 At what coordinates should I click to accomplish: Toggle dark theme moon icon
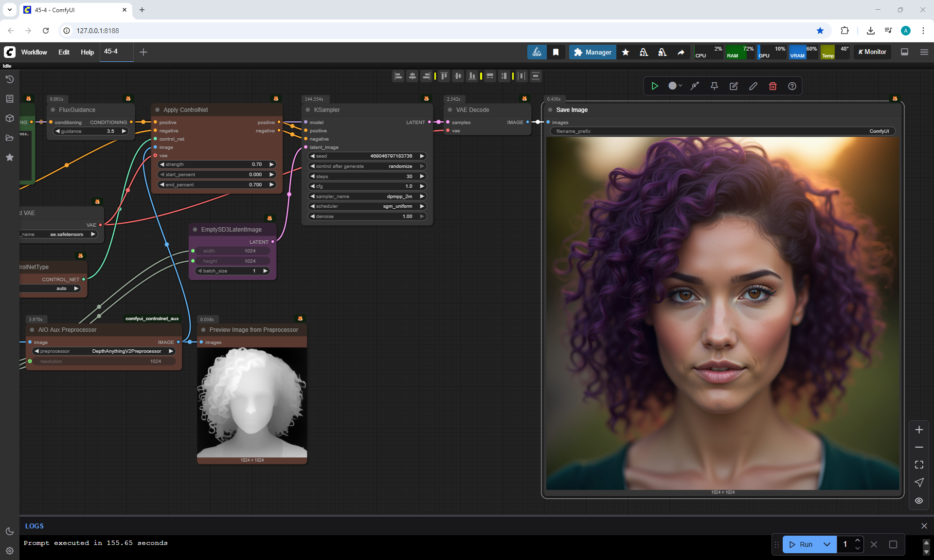point(9,531)
